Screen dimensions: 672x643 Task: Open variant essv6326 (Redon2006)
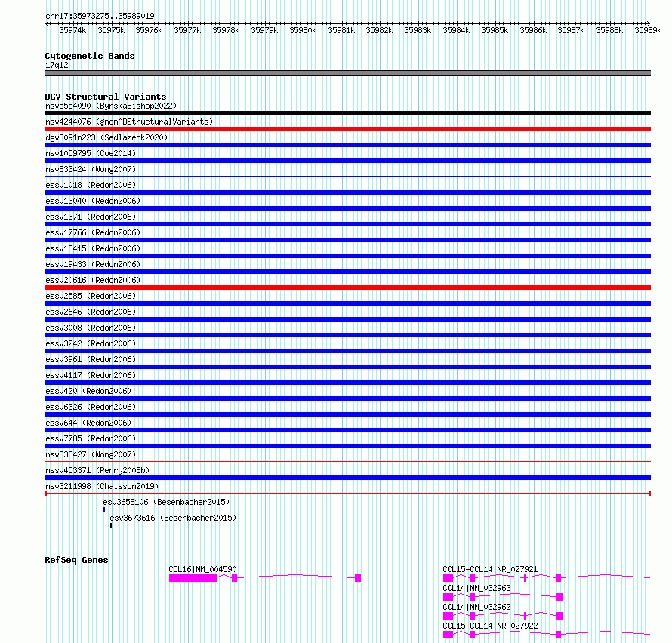91,407
